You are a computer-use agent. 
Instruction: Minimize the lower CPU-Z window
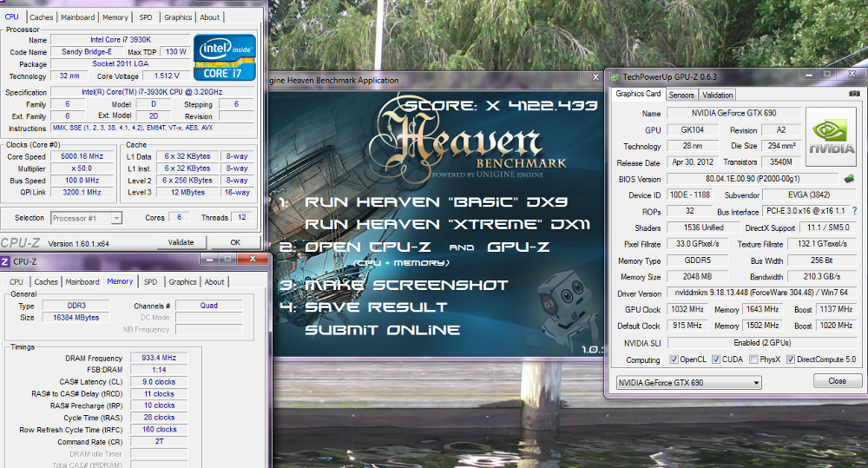click(209, 259)
